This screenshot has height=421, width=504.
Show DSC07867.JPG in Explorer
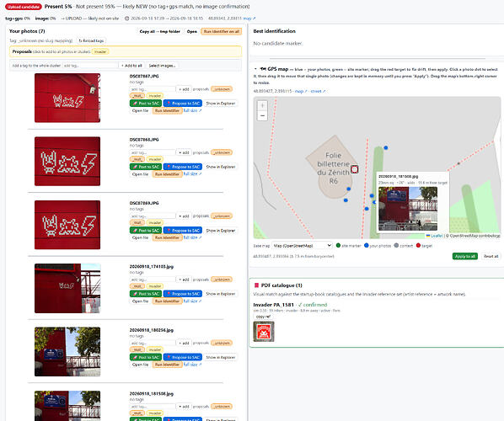221,103
